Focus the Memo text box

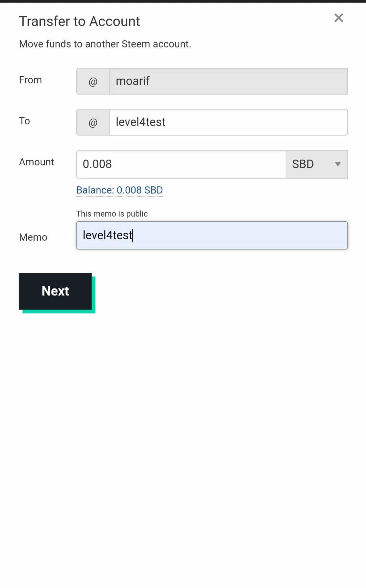pos(212,236)
